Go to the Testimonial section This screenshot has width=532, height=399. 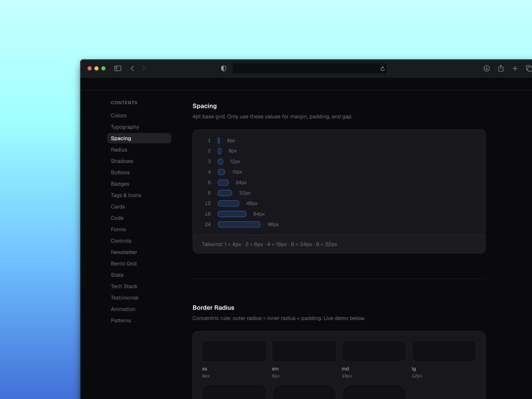pos(125,298)
